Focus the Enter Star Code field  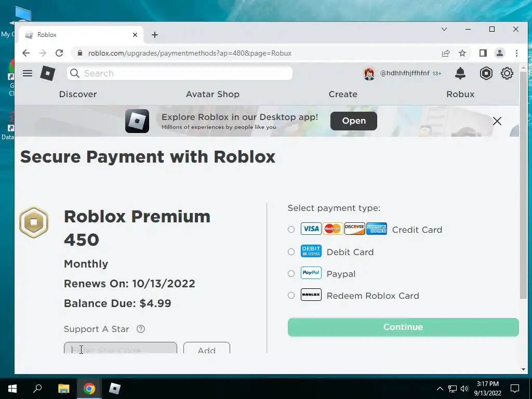click(x=121, y=348)
